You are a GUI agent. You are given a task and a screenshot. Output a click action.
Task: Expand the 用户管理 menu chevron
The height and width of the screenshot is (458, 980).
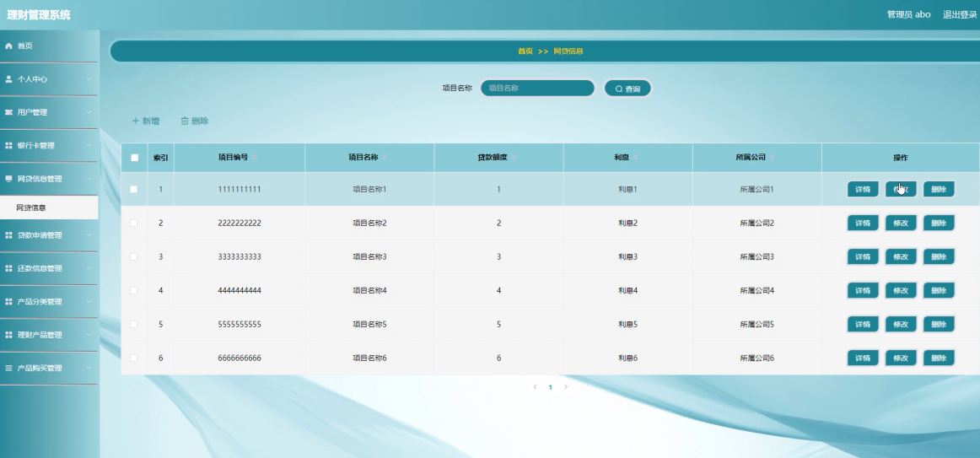click(x=89, y=112)
